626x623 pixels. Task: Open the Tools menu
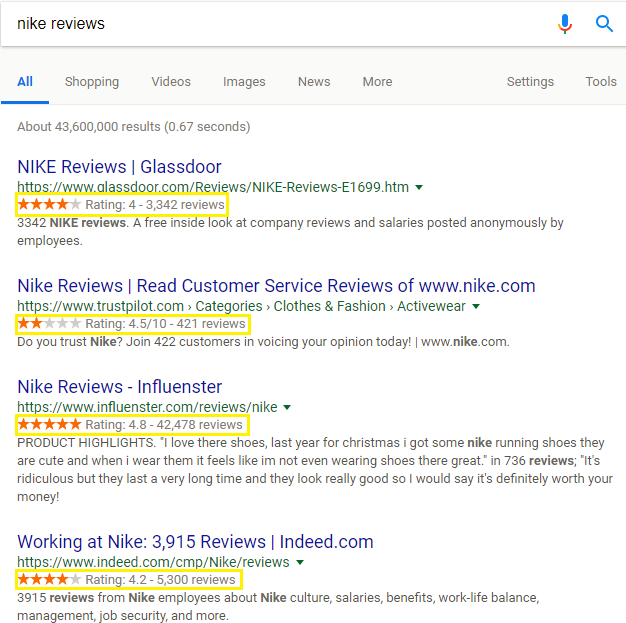tap(601, 82)
